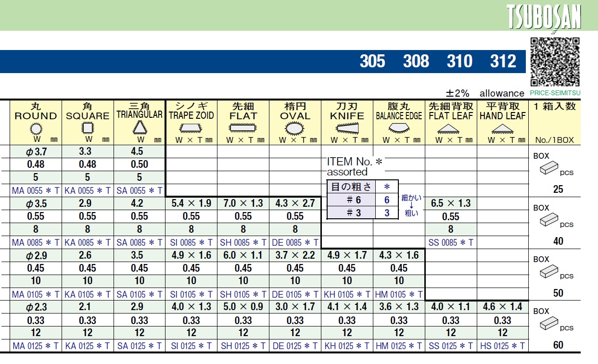Click the 7.0 × 1.3 dimension cell
The height and width of the screenshot is (364, 598).
coord(243,203)
